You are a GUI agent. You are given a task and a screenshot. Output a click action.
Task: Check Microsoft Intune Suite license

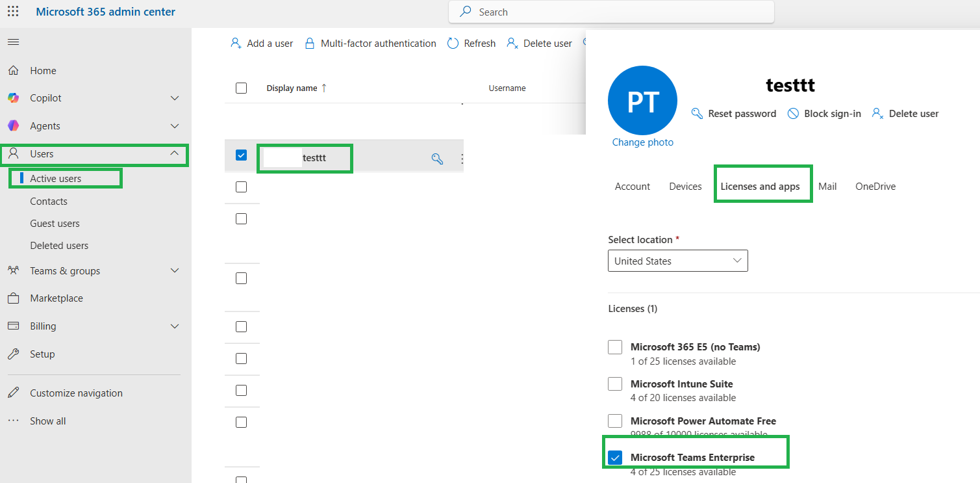pos(615,384)
